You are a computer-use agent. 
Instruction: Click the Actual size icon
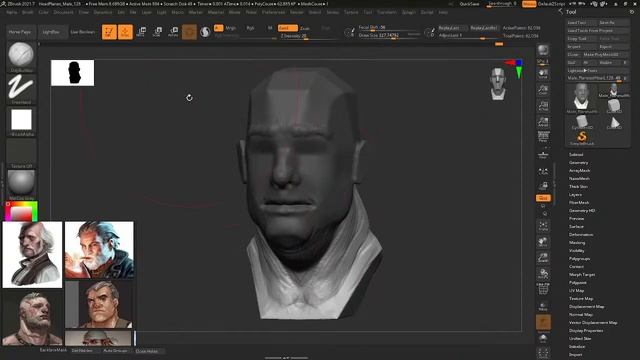[543, 106]
